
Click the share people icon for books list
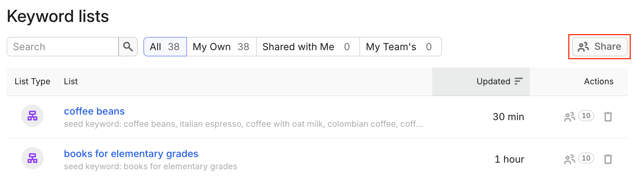pos(570,159)
